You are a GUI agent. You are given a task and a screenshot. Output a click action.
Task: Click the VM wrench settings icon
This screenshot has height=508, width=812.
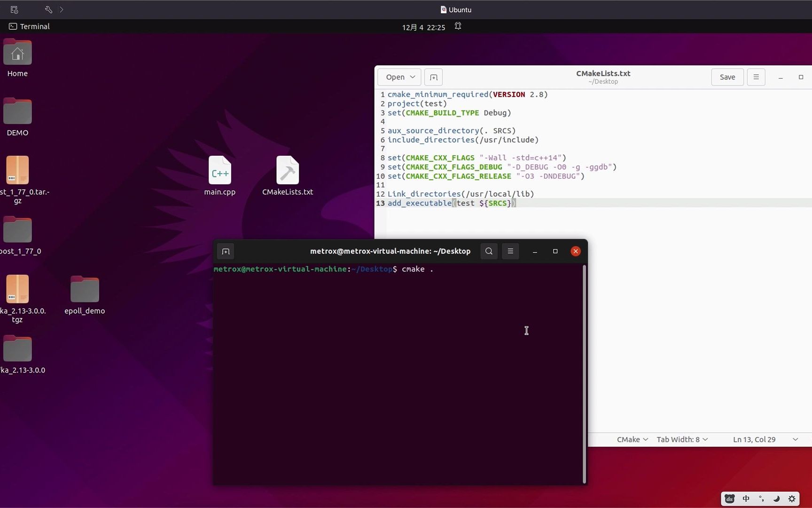click(x=48, y=9)
